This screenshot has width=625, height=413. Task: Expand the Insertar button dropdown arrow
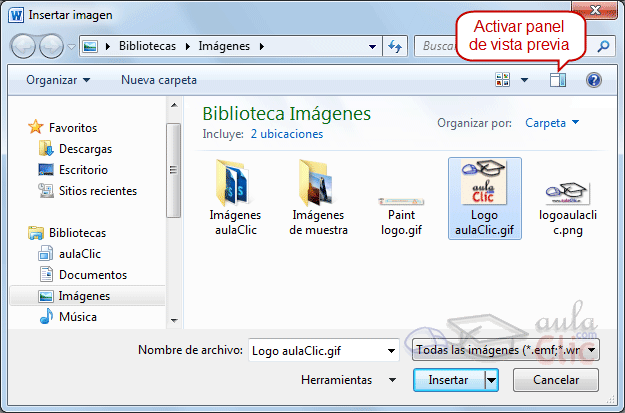(x=491, y=380)
